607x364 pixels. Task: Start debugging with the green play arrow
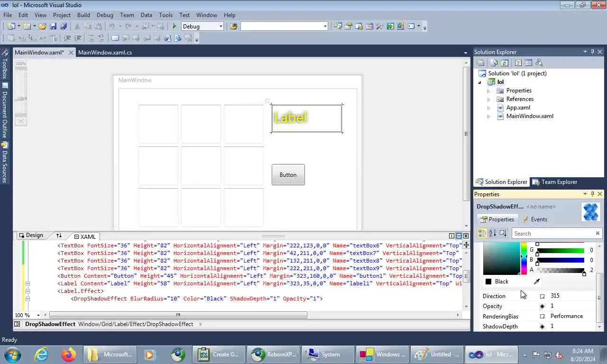point(175,27)
